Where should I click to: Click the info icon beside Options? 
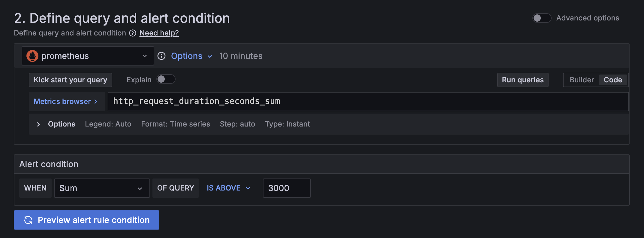click(161, 56)
